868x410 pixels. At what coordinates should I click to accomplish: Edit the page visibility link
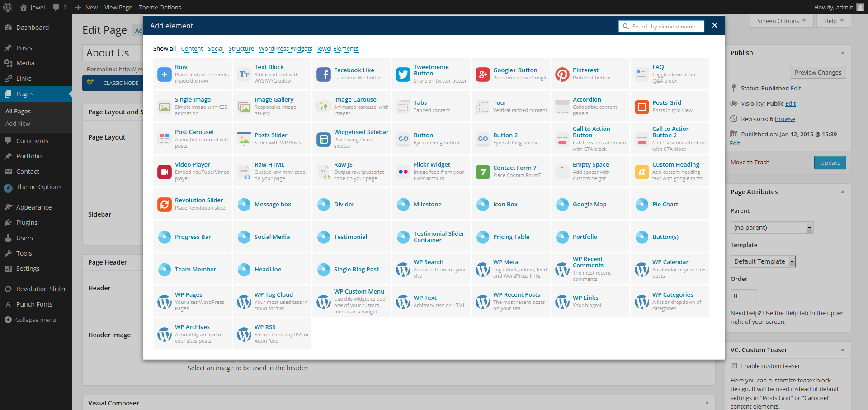tap(790, 104)
